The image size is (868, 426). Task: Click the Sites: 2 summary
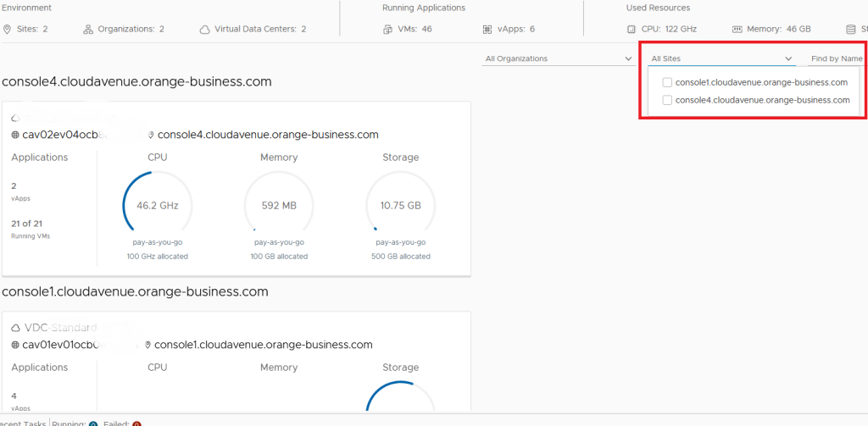(25, 29)
